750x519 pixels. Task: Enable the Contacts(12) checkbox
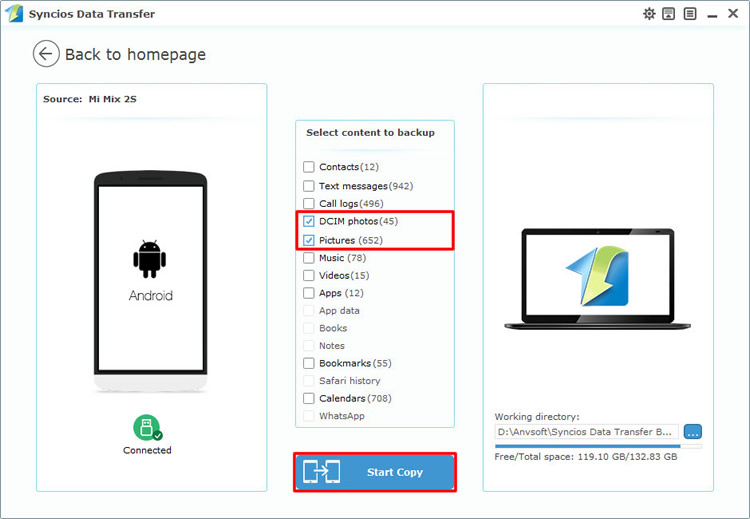pos(309,167)
